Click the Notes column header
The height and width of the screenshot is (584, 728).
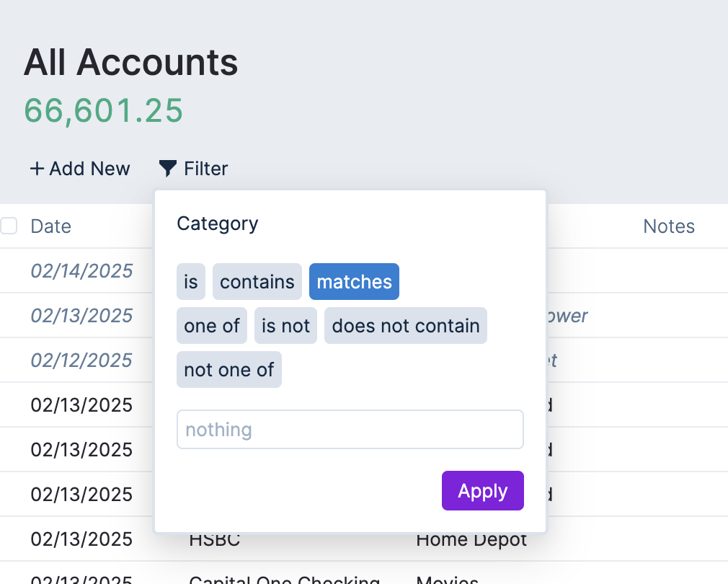coord(668,226)
